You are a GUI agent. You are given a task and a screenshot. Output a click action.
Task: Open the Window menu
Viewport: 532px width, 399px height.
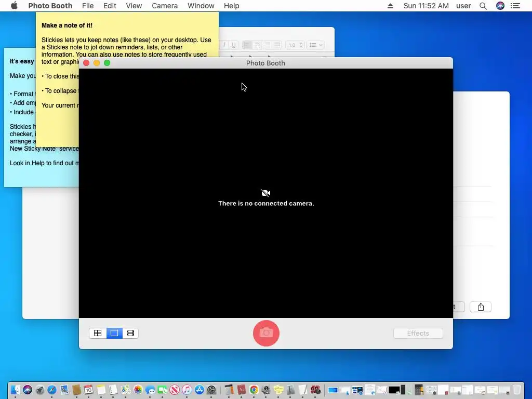tap(201, 6)
